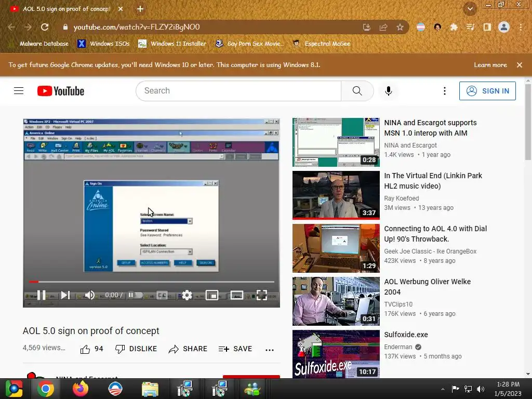Viewport: 532px width, 399px height.
Task: Click Learn more in the update banner
Action: coord(490,65)
